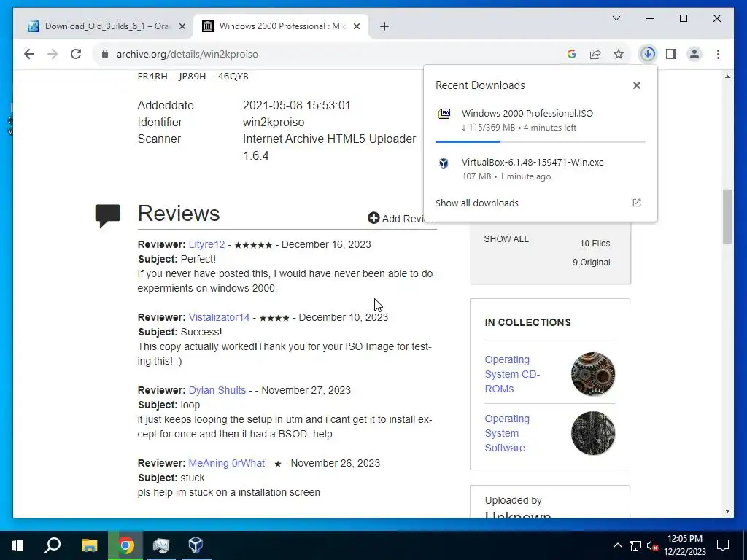Click the forward navigation arrow
The image size is (747, 560).
click(53, 54)
